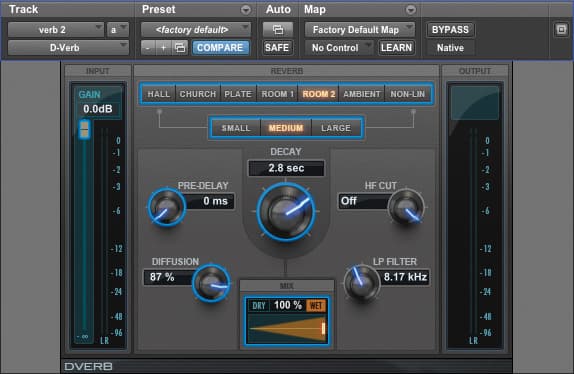
Task: Click the 100 % mix value field
Action: click(288, 305)
